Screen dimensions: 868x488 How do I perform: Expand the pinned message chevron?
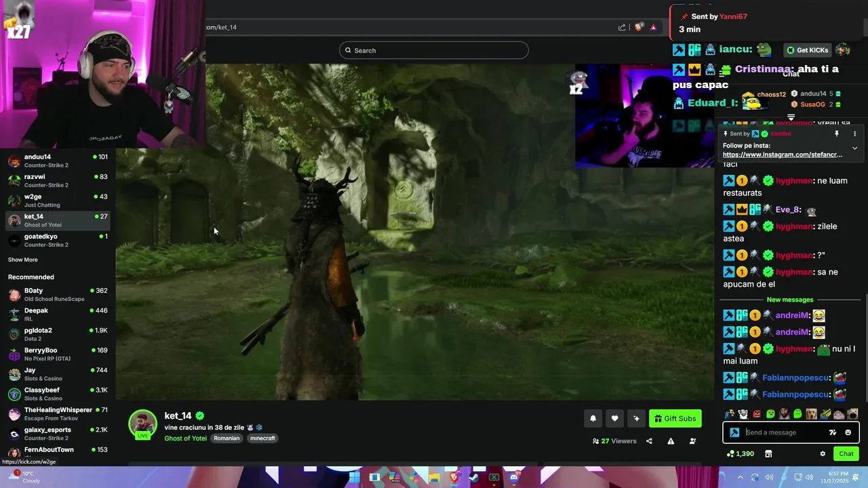click(x=854, y=148)
